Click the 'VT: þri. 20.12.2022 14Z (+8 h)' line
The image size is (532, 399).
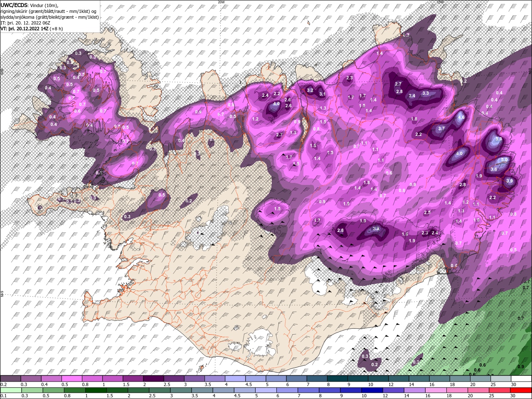(32, 29)
